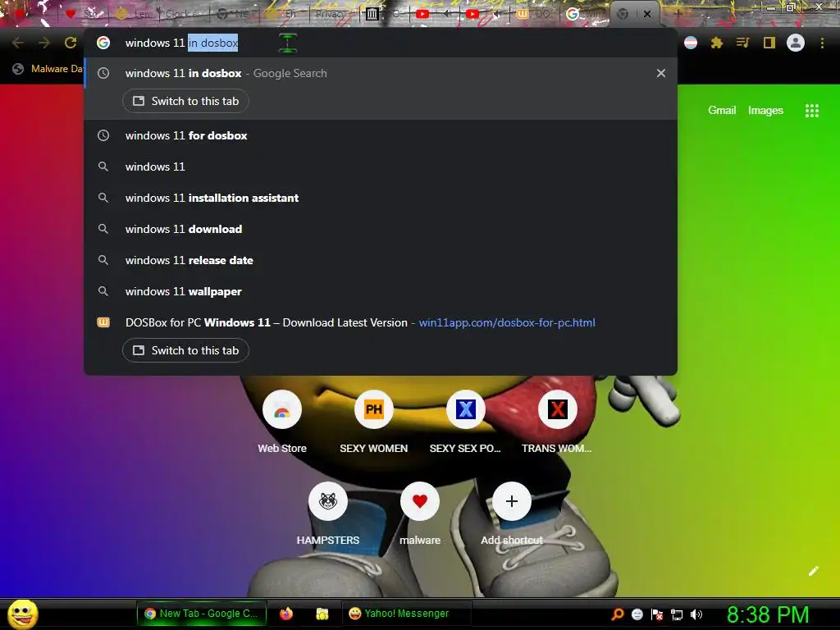The width and height of the screenshot is (840, 630).
Task: Choose 'windows 11 installation assistant' suggestion
Action: point(381,198)
